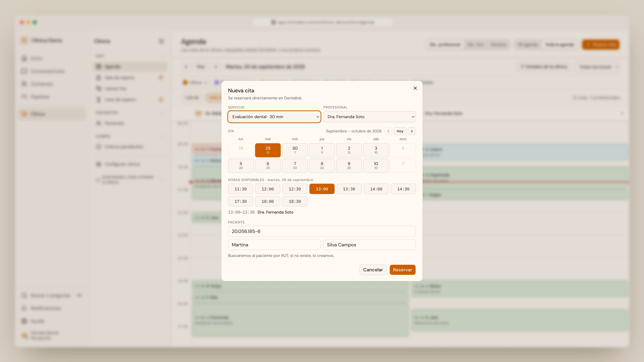Click the RUT field with 20.056.185-6

coord(322,231)
